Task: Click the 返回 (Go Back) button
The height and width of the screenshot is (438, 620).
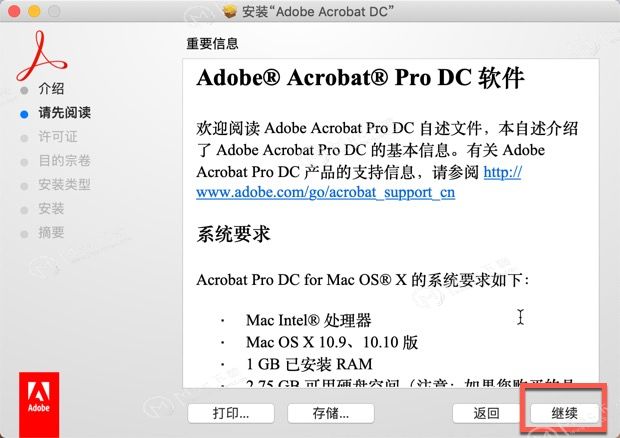Action: click(x=486, y=413)
